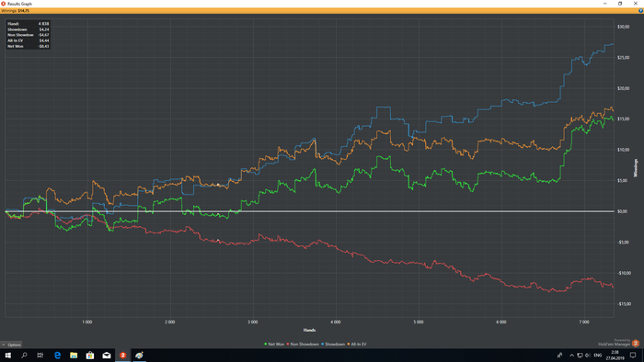This screenshot has width=644, height=362.
Task: Open the Mail app from the taskbar
Action: pos(107,356)
